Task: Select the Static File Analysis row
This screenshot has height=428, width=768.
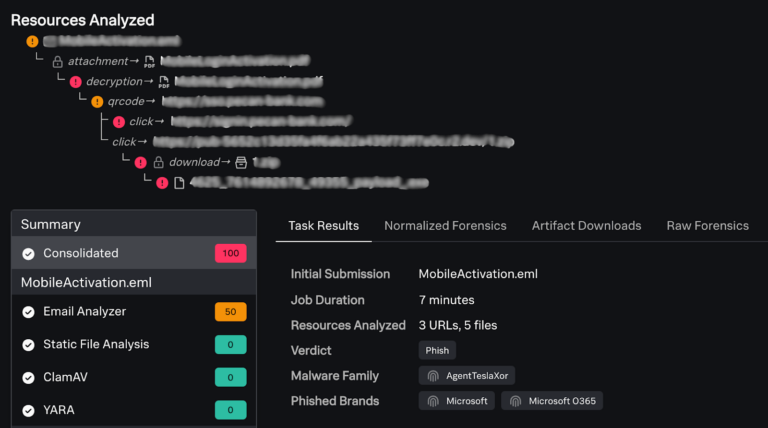Action: pyautogui.click(x=134, y=345)
